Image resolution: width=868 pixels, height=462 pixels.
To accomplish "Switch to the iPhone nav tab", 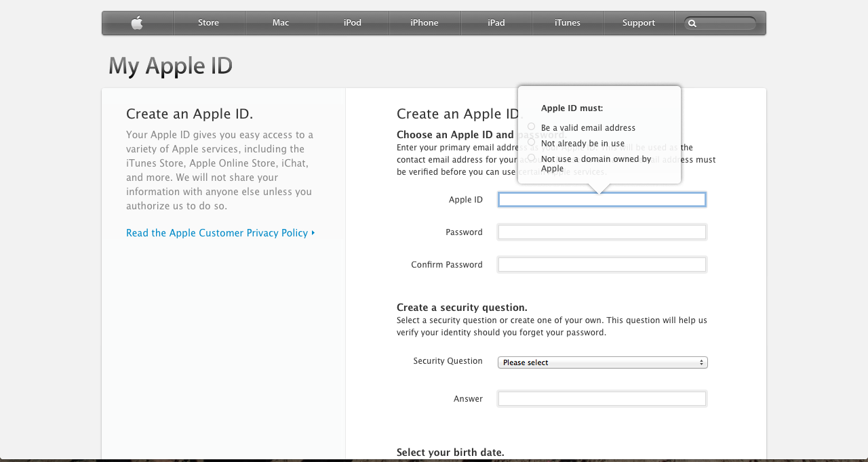I will [425, 23].
